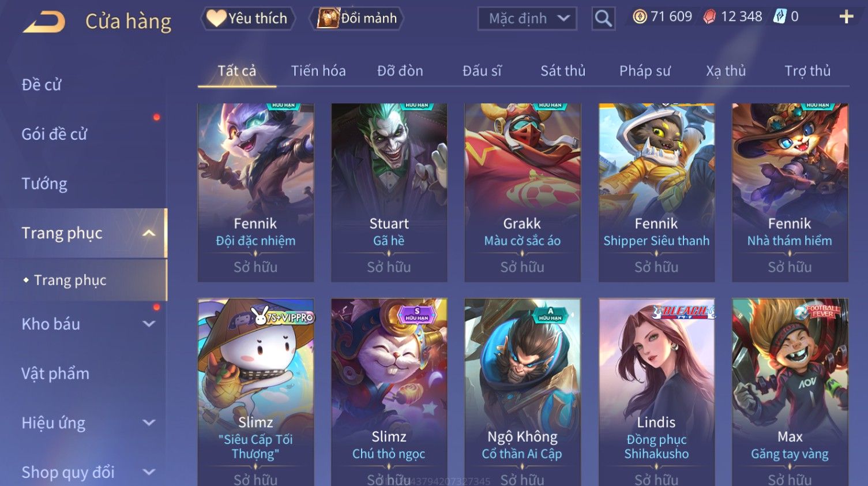Click the red gem balance icon
Screen dimensions: 868x486
point(709,17)
